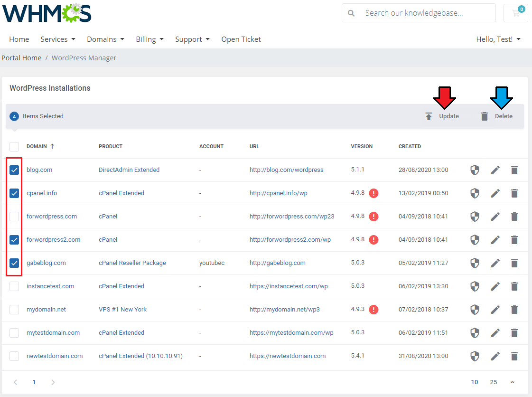Click the WHMCS logo
The width and height of the screenshot is (532, 397).
(47, 13)
